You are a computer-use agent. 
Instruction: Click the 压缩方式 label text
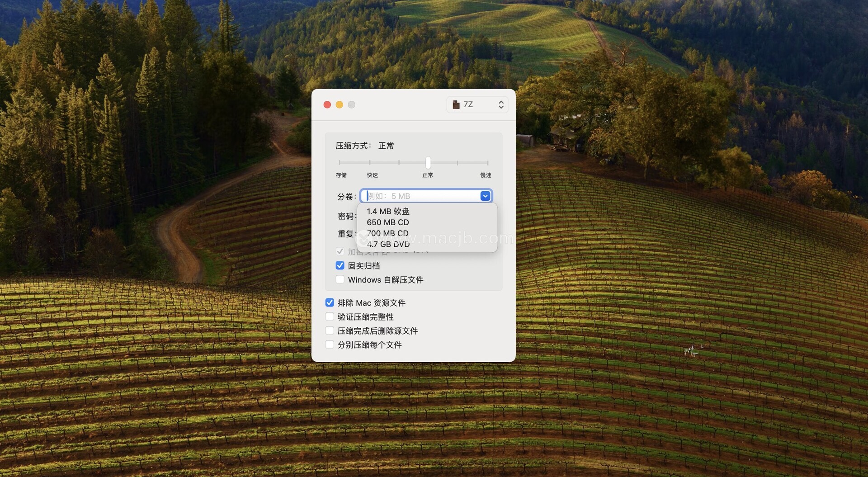point(353,146)
